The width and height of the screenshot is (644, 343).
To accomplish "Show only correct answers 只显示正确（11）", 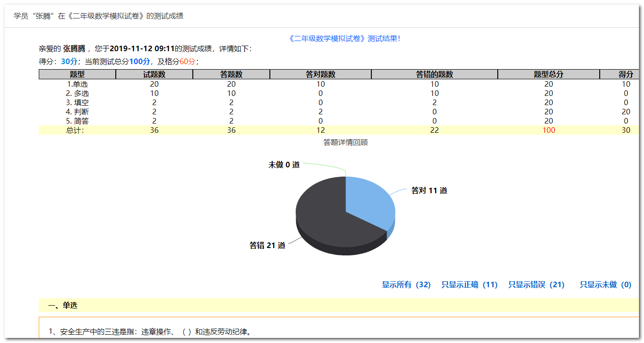I will coord(470,285).
